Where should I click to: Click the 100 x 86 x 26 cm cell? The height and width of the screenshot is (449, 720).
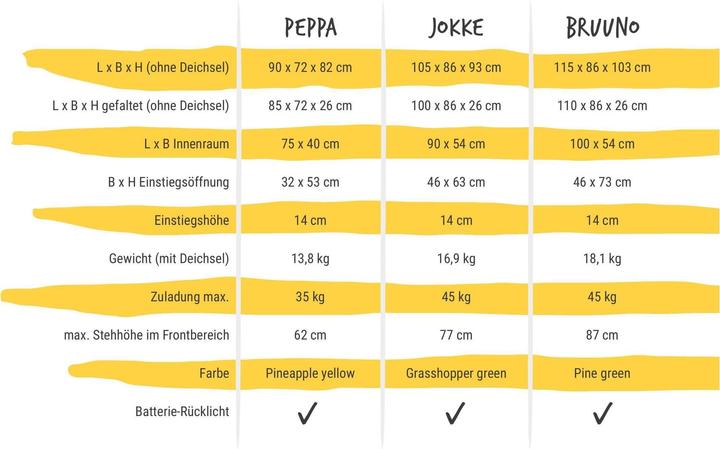[x=456, y=106]
